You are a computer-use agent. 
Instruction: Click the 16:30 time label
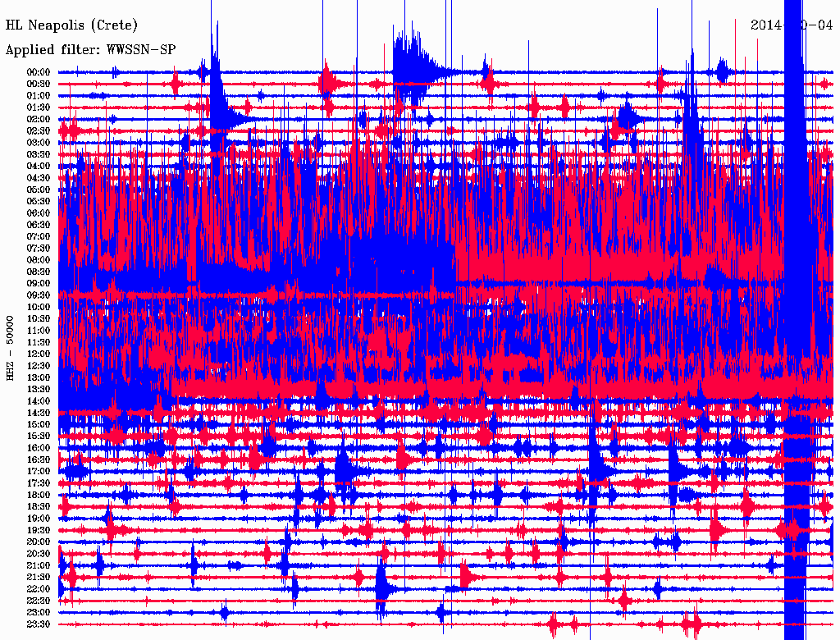pos(39,460)
